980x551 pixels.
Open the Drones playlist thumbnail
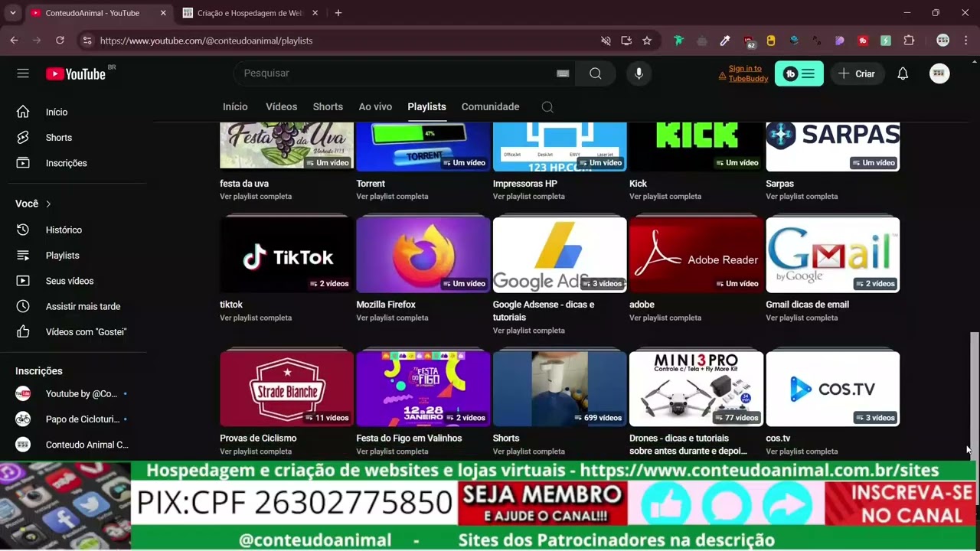(696, 389)
